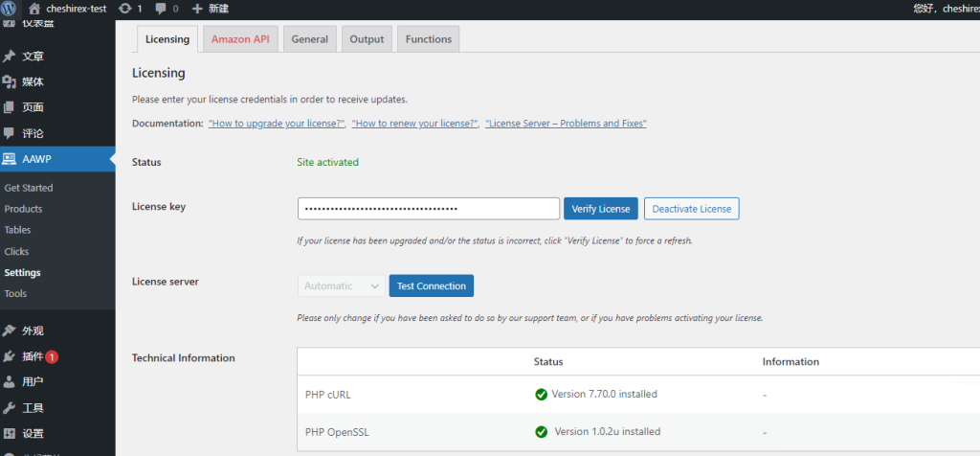Expand the License server Automatic dropdown
The image size is (980, 456).
coord(341,285)
